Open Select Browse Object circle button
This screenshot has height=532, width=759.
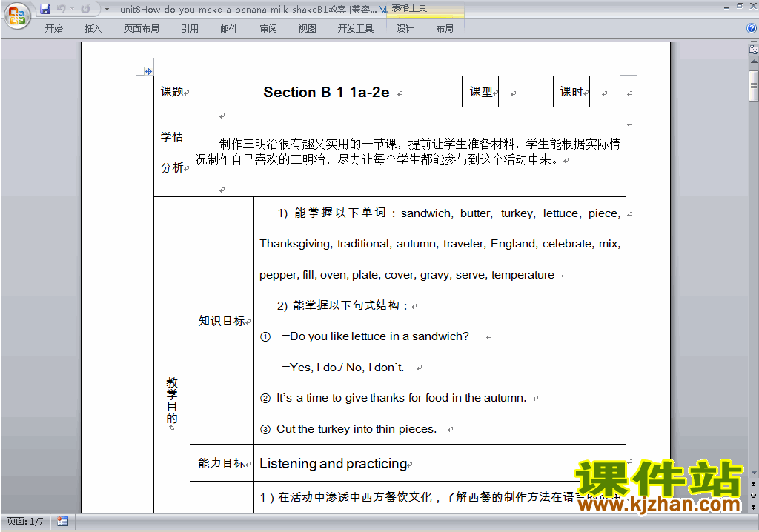[753, 495]
